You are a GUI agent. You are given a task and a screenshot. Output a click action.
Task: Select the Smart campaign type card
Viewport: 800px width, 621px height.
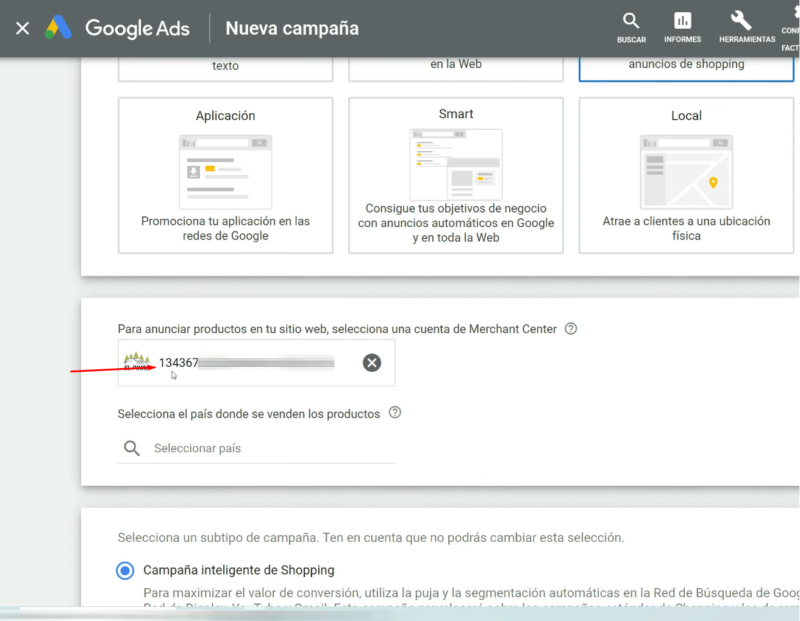tap(456, 176)
